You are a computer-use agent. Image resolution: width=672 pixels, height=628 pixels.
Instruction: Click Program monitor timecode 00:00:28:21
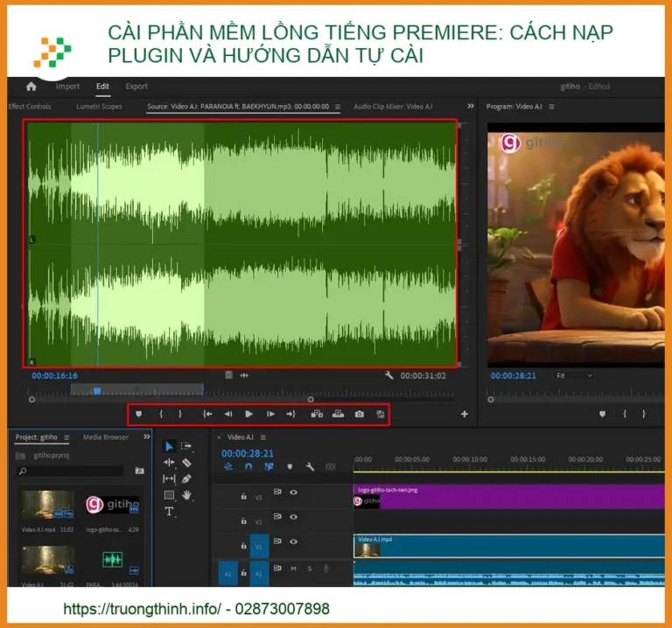513,376
